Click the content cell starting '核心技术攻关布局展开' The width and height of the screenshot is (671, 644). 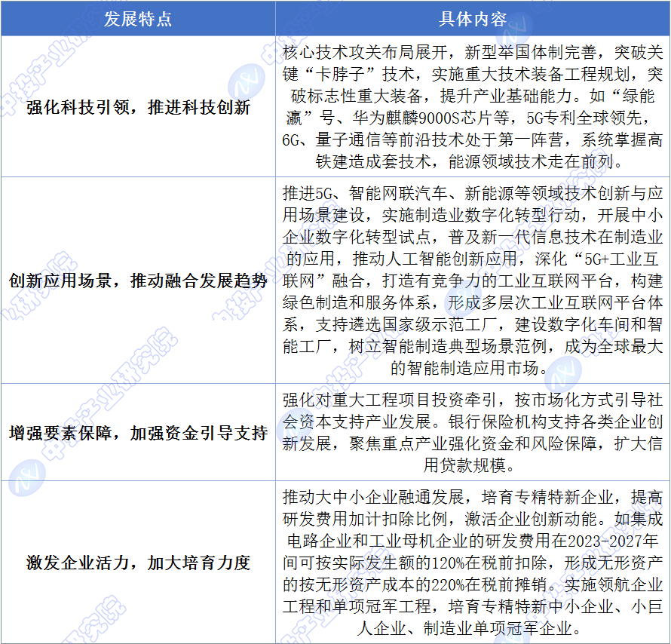(473, 106)
